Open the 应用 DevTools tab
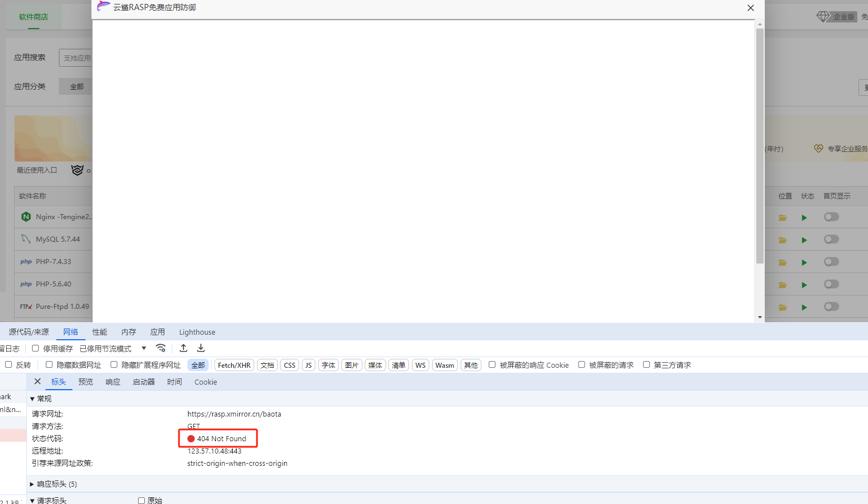 point(158,332)
